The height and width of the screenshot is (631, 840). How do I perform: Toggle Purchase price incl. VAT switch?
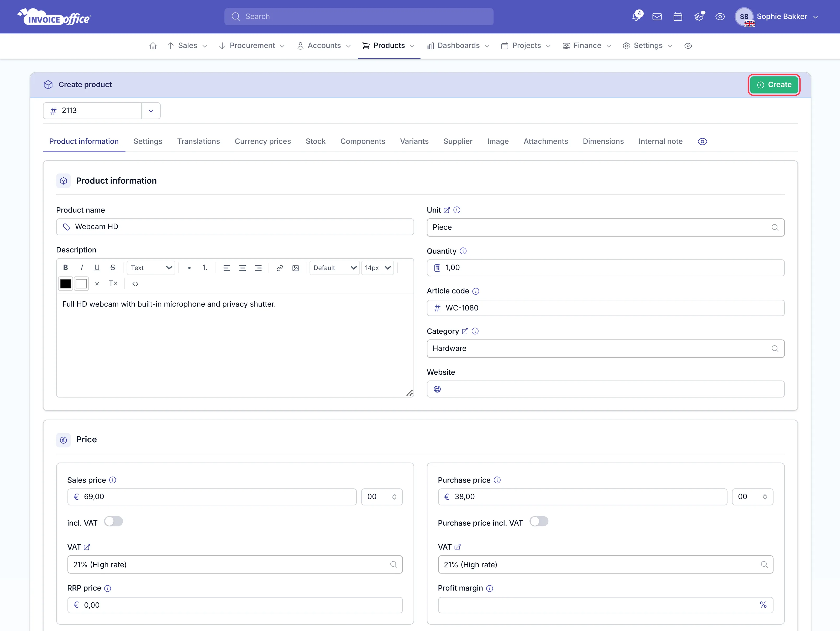click(x=539, y=521)
